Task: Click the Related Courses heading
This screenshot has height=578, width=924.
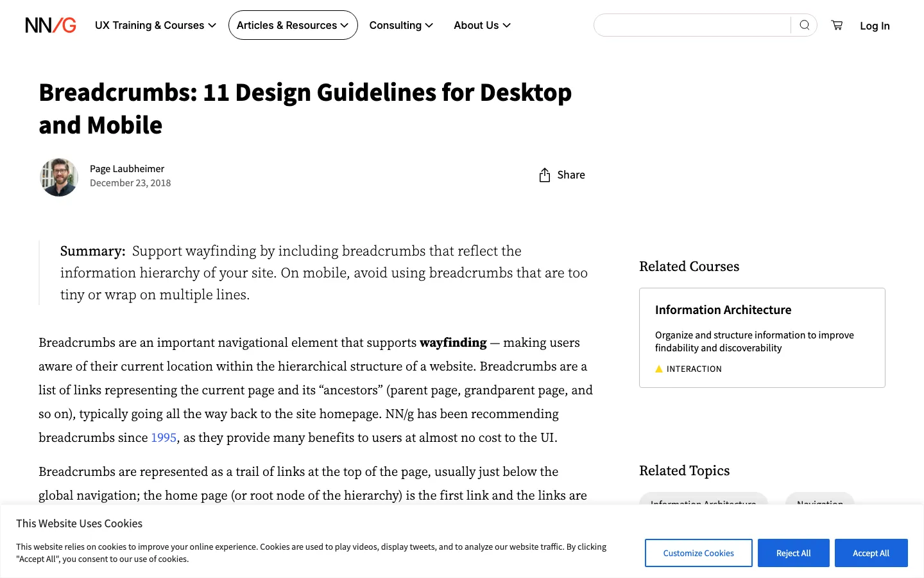Action: pyautogui.click(x=689, y=267)
